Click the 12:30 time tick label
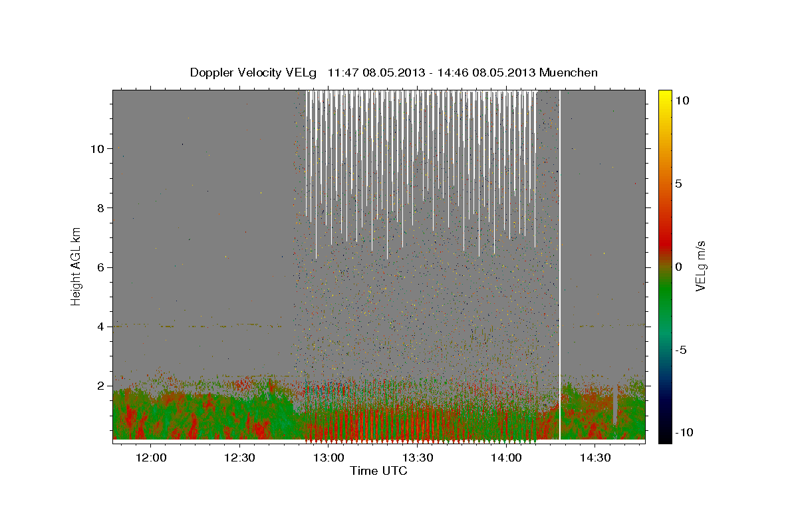Viewport: 798px width, 532px height. coord(239,458)
